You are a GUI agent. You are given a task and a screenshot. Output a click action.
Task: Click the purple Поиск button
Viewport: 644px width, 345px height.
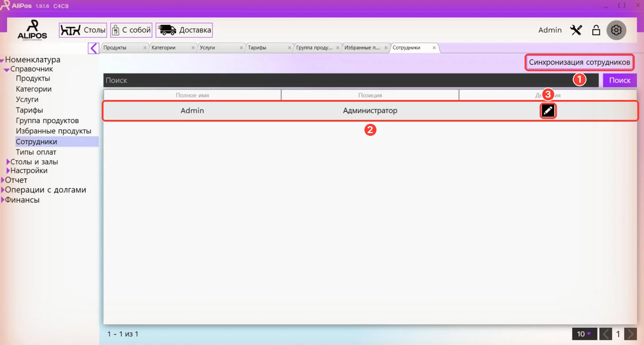pyautogui.click(x=620, y=80)
